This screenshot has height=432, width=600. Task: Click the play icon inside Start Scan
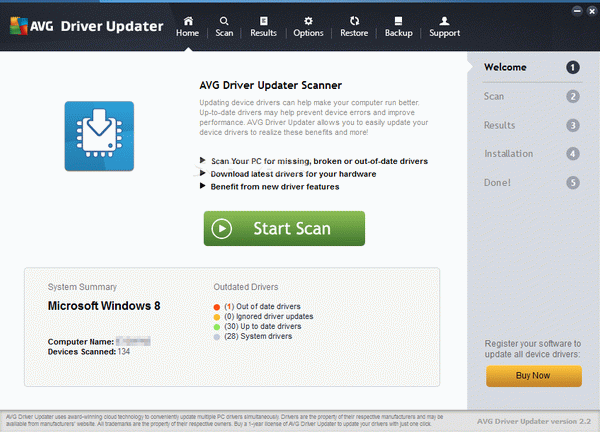[222, 228]
